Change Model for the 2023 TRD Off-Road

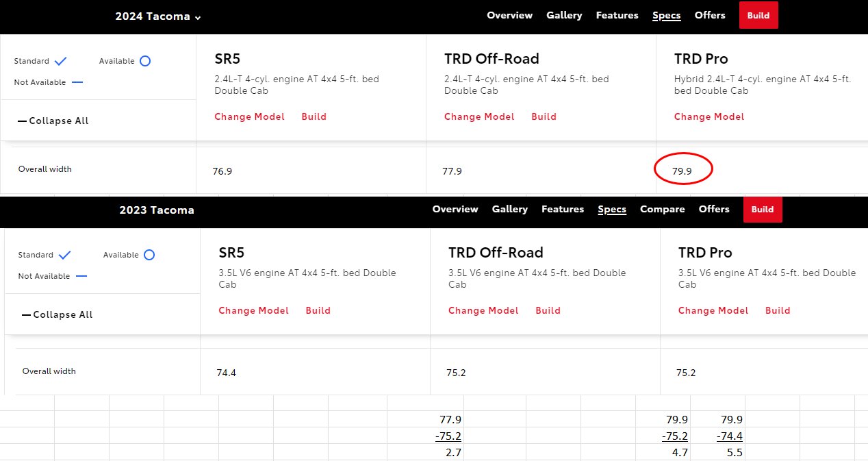pyautogui.click(x=483, y=310)
